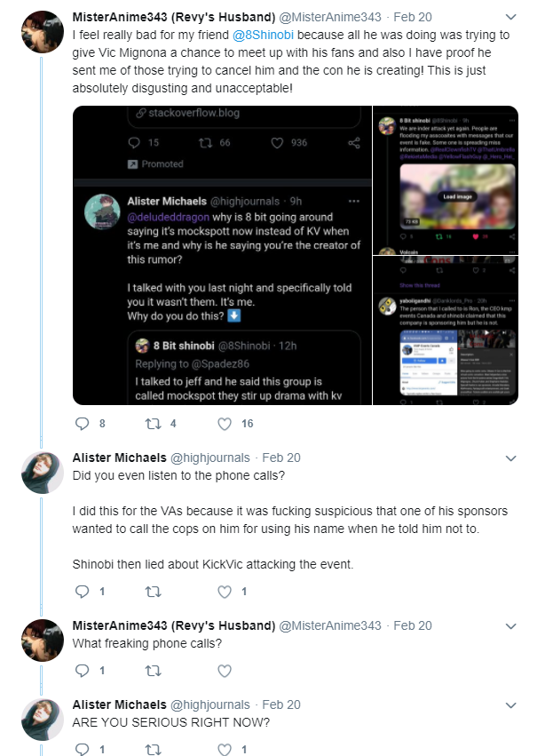Retweet 'What freaking phone calls?' tweet
This screenshot has height=756, width=545.
click(x=154, y=670)
